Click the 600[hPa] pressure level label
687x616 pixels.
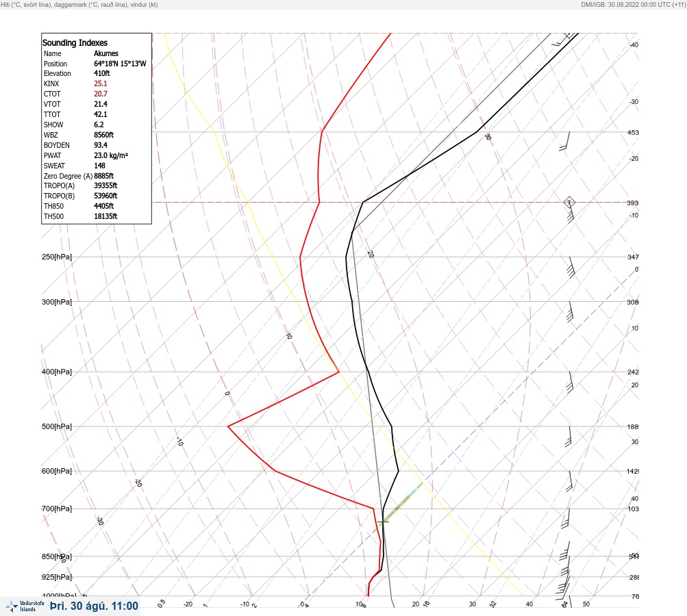click(x=57, y=471)
